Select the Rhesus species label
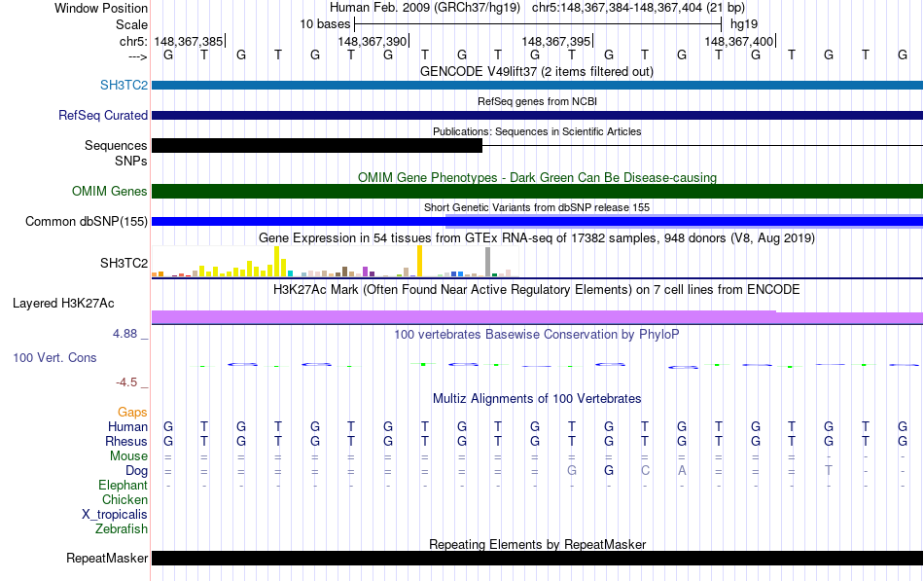Screen dimensions: 924x581 click(x=126, y=441)
